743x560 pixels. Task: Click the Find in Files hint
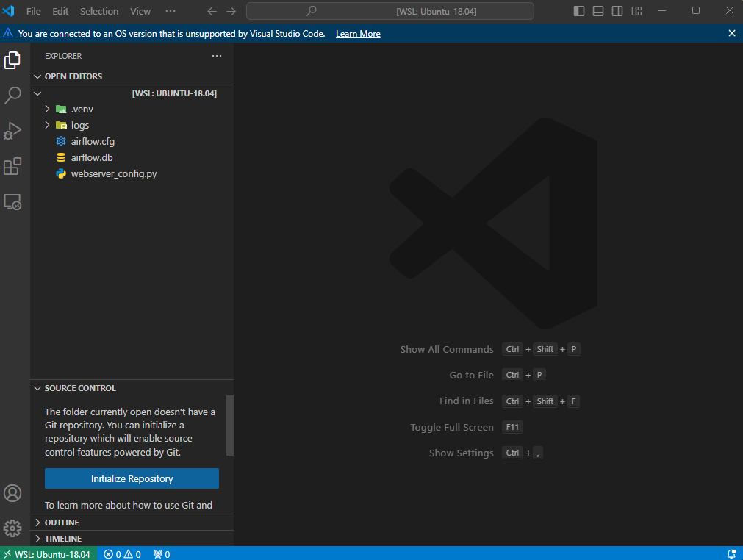point(466,401)
